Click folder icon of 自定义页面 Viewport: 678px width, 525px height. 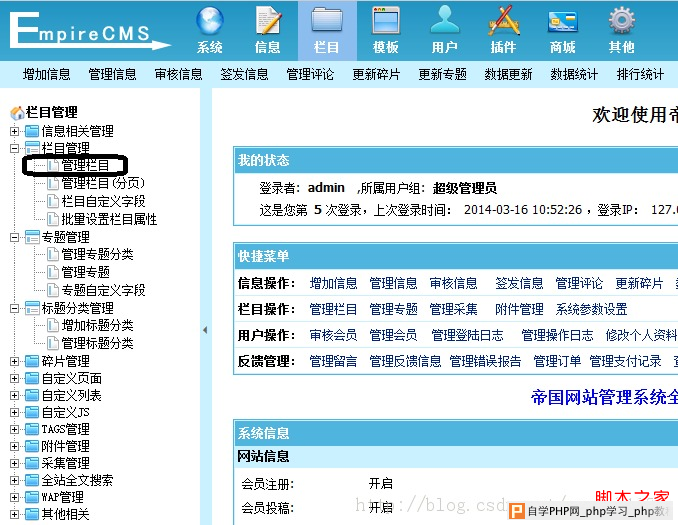click(32, 378)
